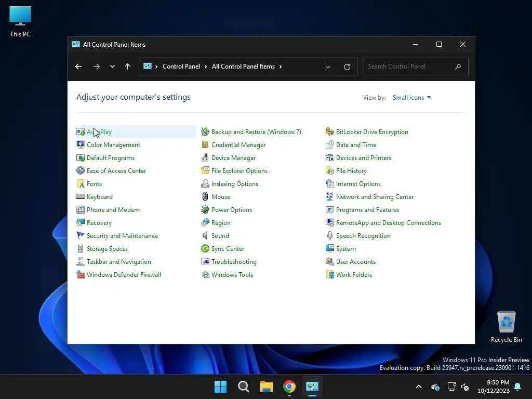Open taskbar Search
Viewport: 532px width, 399px height.
coord(244,387)
